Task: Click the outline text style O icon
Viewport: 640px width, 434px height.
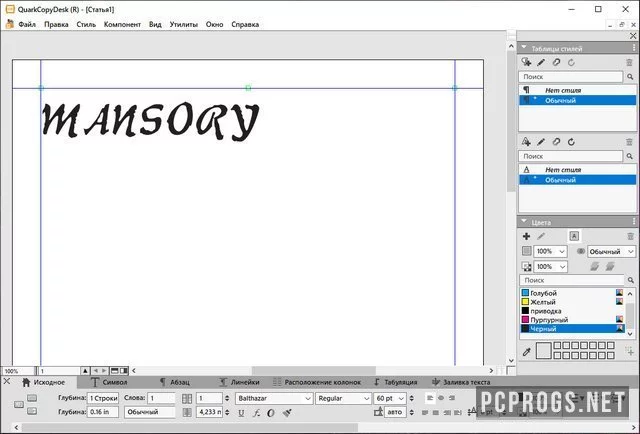Action: point(271,413)
